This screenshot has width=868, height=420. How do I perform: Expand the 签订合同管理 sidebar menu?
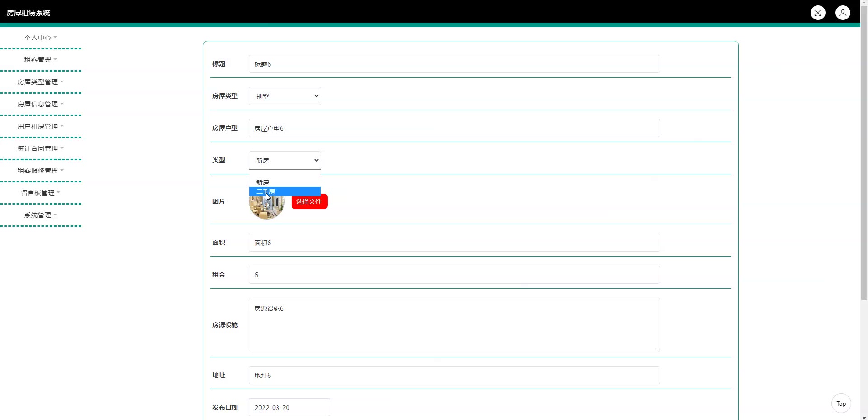(41, 148)
